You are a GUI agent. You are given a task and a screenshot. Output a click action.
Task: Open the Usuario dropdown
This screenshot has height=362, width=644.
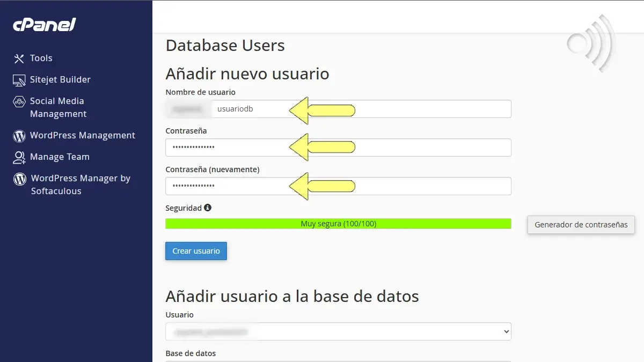[x=338, y=331]
